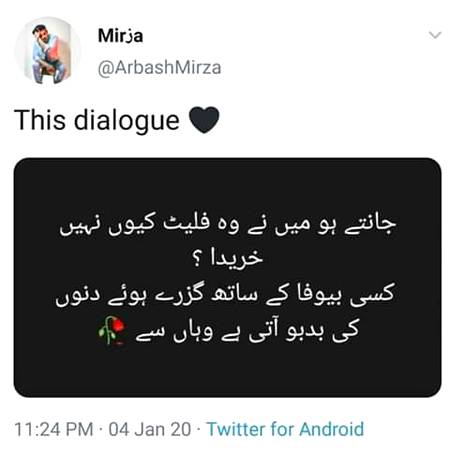The width and height of the screenshot is (450, 450).
Task: Click the Urdu line starting 'کسی بیوفا'
Action: pyautogui.click(x=225, y=295)
